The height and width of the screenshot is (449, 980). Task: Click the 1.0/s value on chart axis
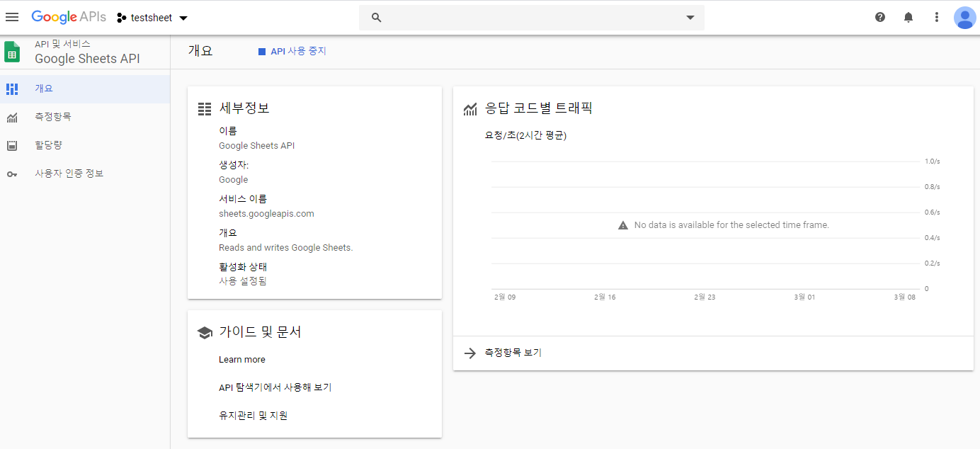tap(933, 161)
